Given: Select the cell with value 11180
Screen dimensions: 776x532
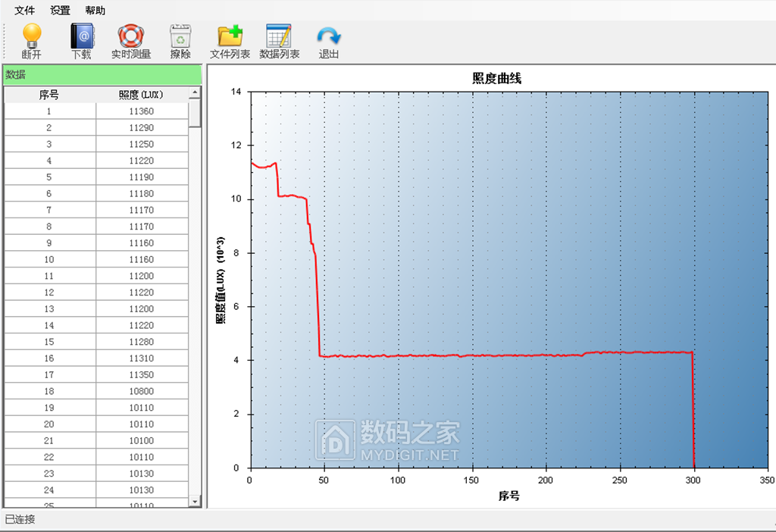Looking at the screenshot, I should pyautogui.click(x=142, y=193).
